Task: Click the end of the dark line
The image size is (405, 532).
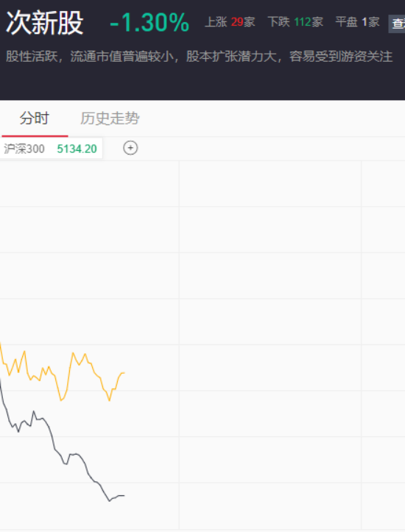Action: 124,496
